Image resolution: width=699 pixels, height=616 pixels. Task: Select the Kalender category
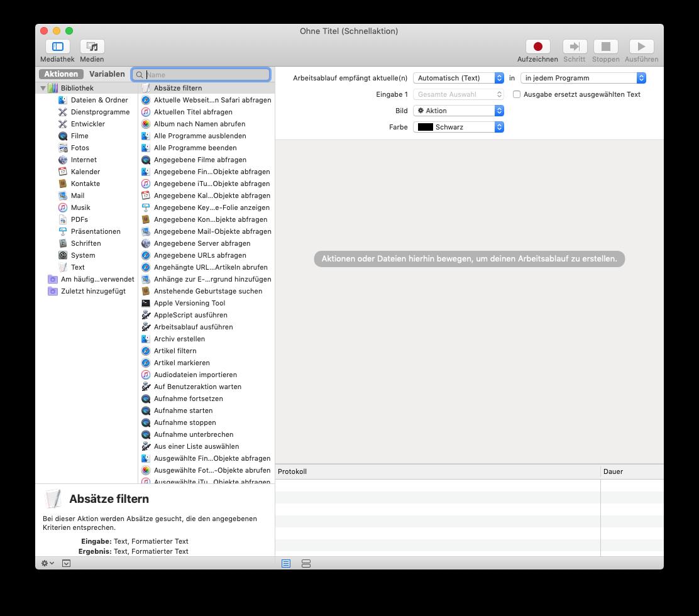coord(79,172)
